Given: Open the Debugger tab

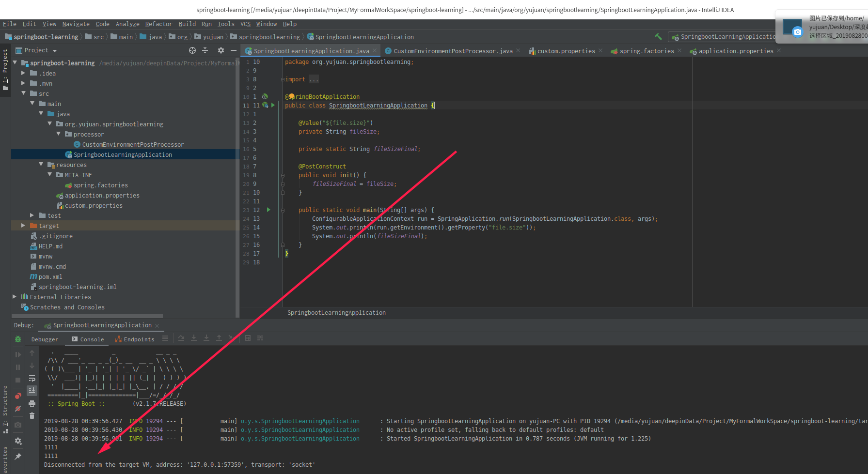Looking at the screenshot, I should [45, 339].
